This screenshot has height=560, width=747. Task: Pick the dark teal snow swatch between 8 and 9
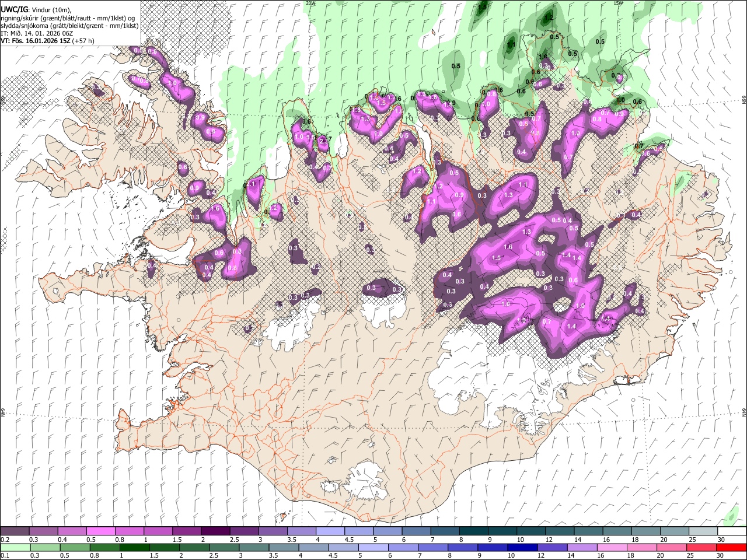(474, 531)
